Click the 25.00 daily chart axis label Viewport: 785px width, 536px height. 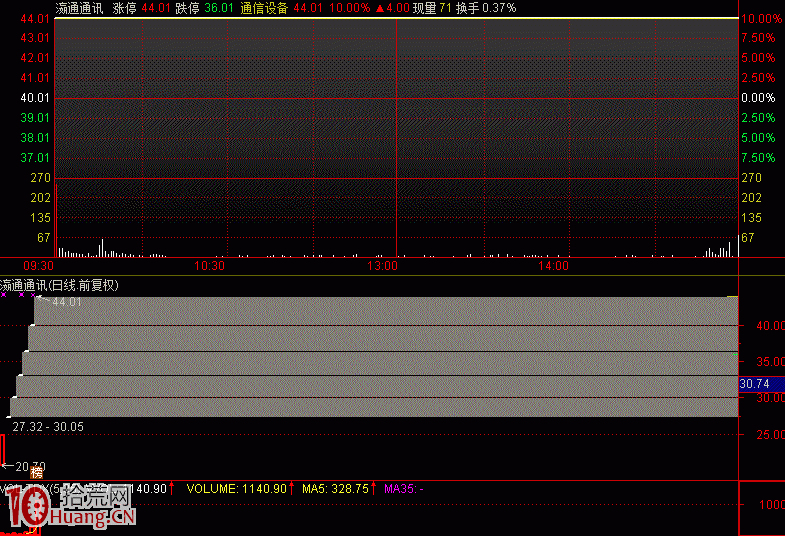tap(770, 434)
